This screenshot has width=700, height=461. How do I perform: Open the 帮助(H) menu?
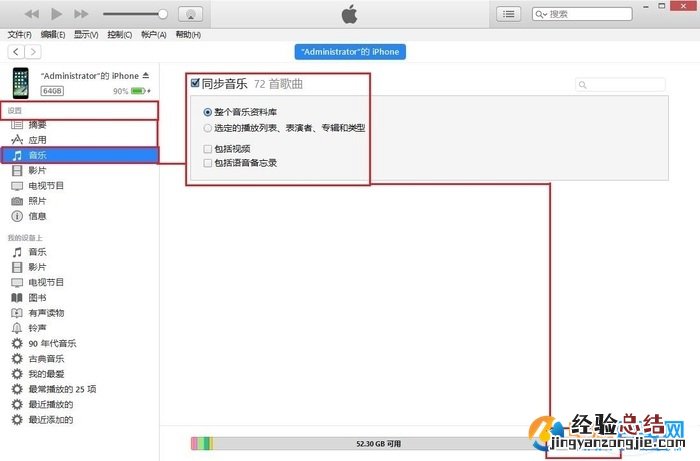point(188,35)
